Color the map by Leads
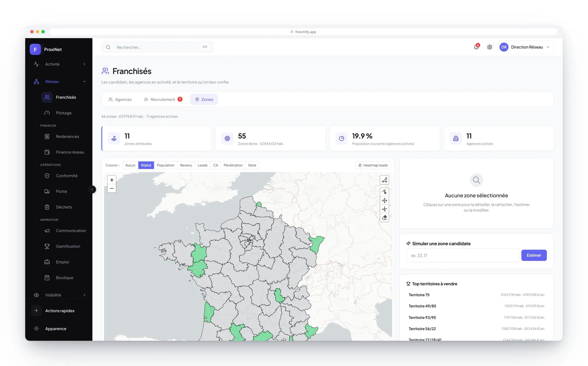Image resolution: width=588 pixels, height=366 pixels. pyautogui.click(x=203, y=165)
